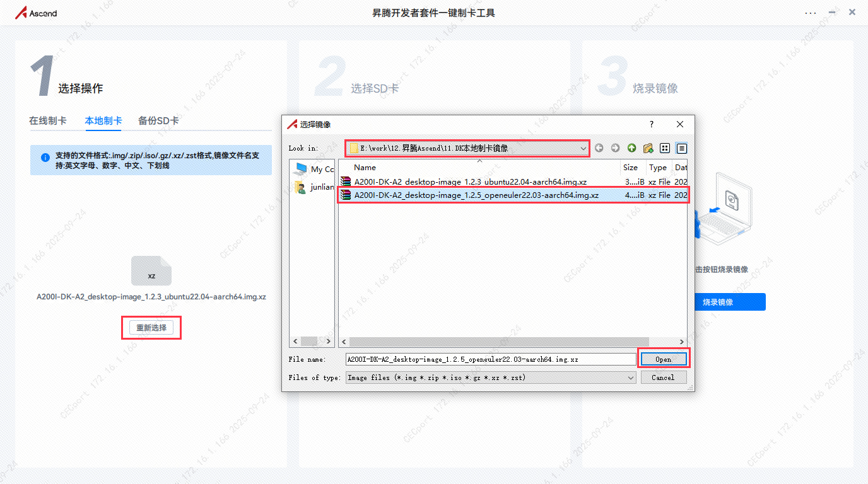
Task: Open the three-dots menu in main window
Action: pyautogui.click(x=811, y=13)
